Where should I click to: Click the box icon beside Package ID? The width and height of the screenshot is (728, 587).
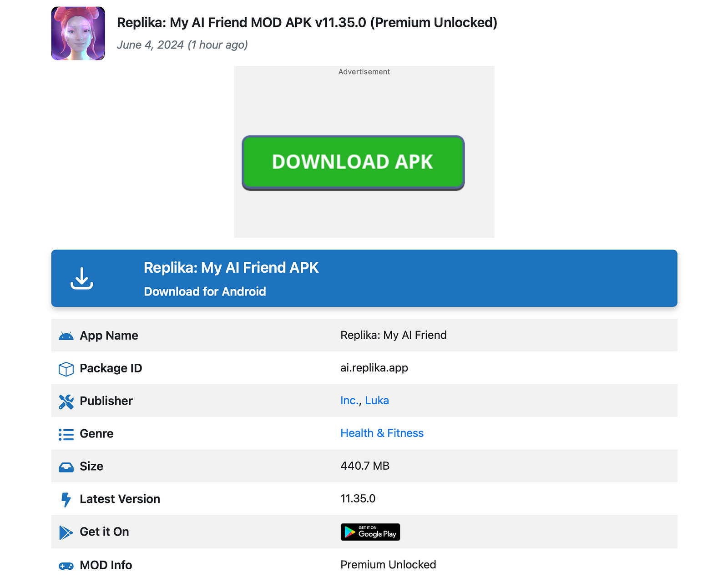coord(66,369)
